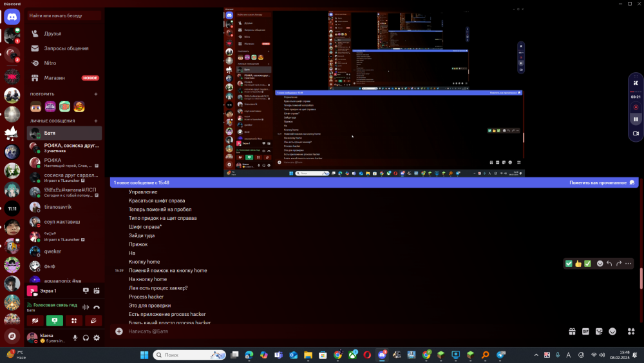Image resolution: width=644 pixels, height=363 pixels.
Task: Open the Discover servers compass icon
Action: 12,337
